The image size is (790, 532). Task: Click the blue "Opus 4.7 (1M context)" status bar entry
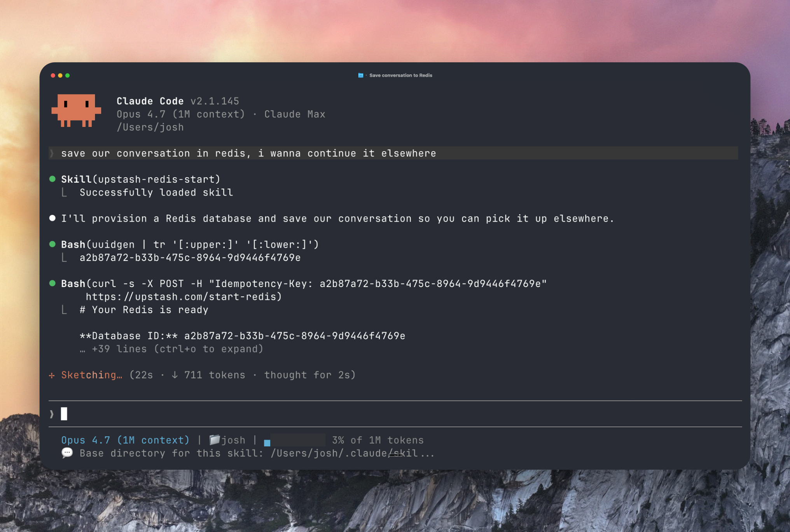(125, 440)
